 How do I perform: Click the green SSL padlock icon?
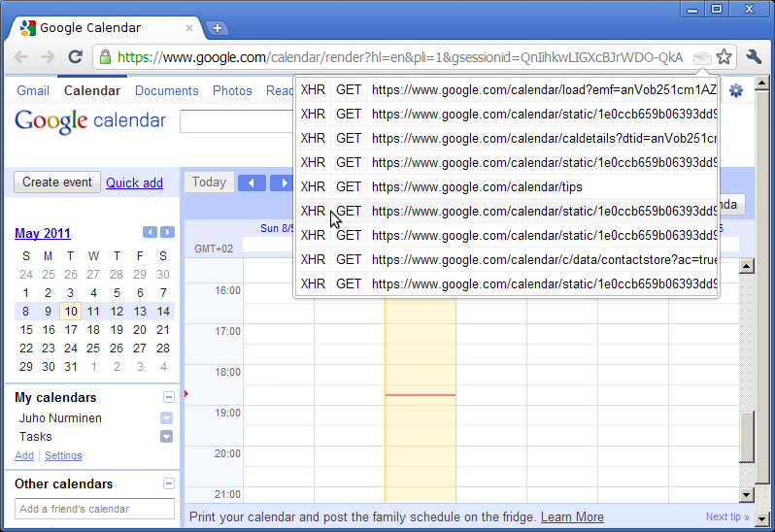point(105,57)
